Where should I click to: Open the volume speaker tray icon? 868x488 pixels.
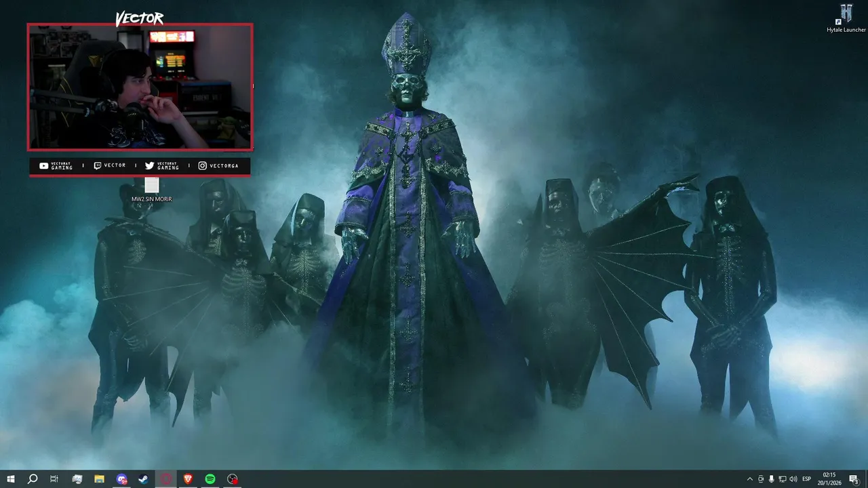[793, 479]
